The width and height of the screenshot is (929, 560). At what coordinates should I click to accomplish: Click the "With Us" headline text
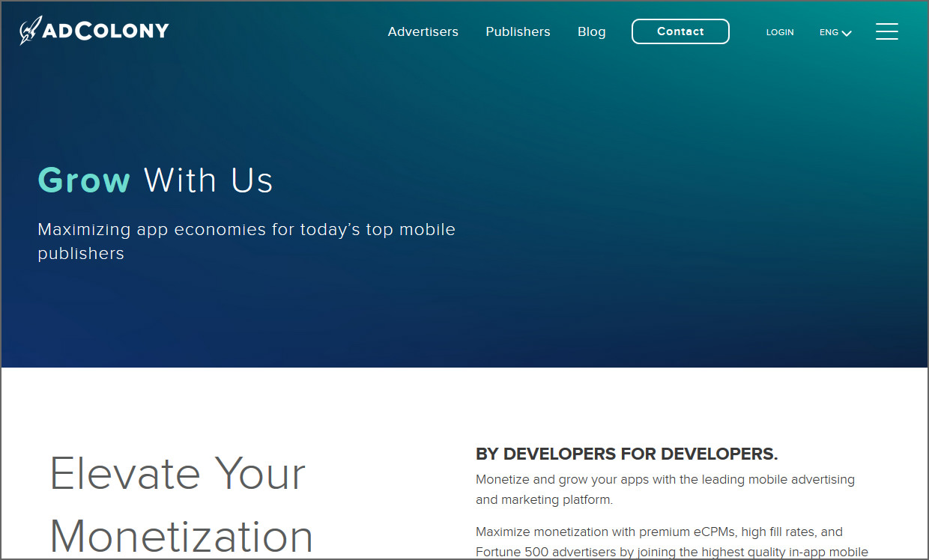(208, 180)
